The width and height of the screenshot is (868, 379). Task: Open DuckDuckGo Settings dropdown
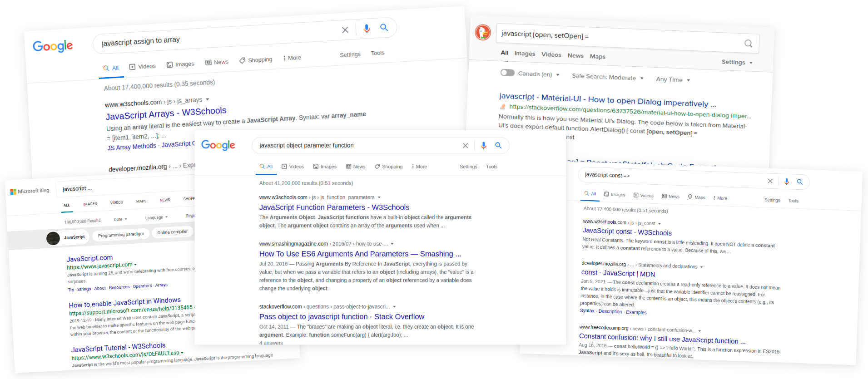737,62
